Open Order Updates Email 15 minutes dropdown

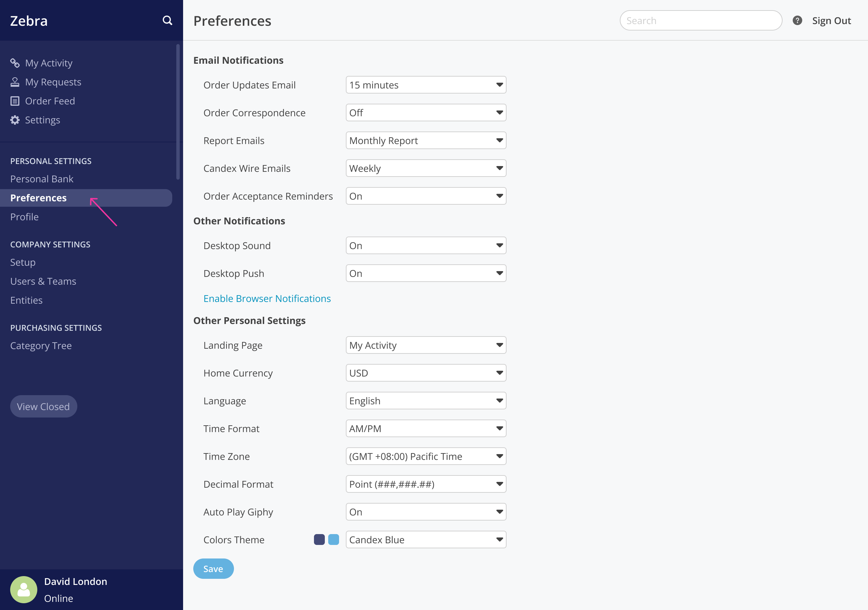pyautogui.click(x=426, y=85)
